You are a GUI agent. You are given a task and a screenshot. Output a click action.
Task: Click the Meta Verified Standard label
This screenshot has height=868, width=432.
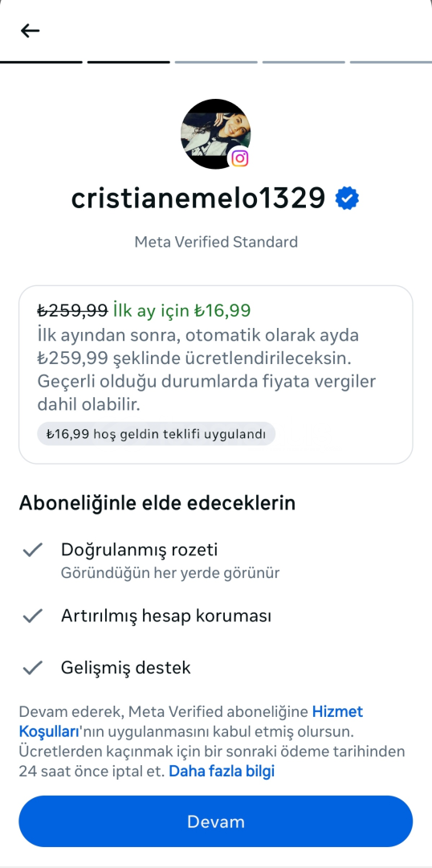[x=216, y=242]
